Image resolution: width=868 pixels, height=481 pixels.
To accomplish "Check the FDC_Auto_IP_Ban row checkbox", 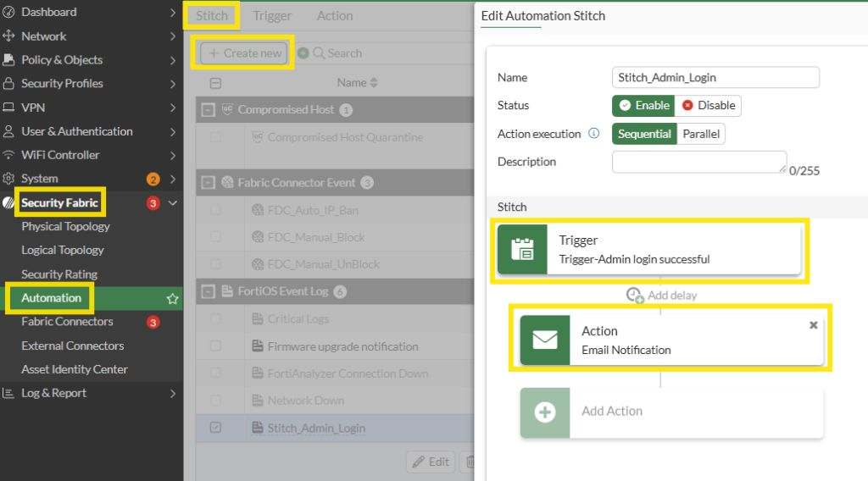I will [x=216, y=210].
